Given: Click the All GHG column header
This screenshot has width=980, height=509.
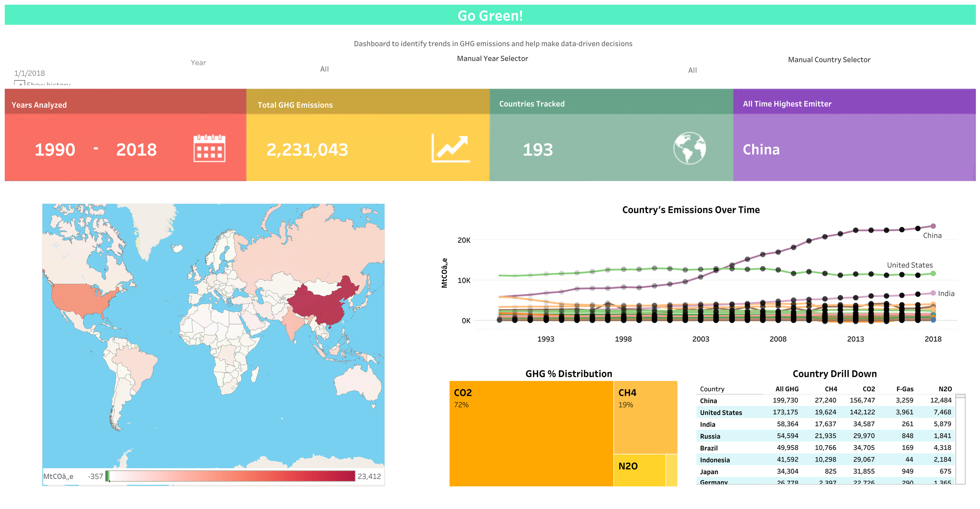Looking at the screenshot, I should pyautogui.click(x=786, y=389).
